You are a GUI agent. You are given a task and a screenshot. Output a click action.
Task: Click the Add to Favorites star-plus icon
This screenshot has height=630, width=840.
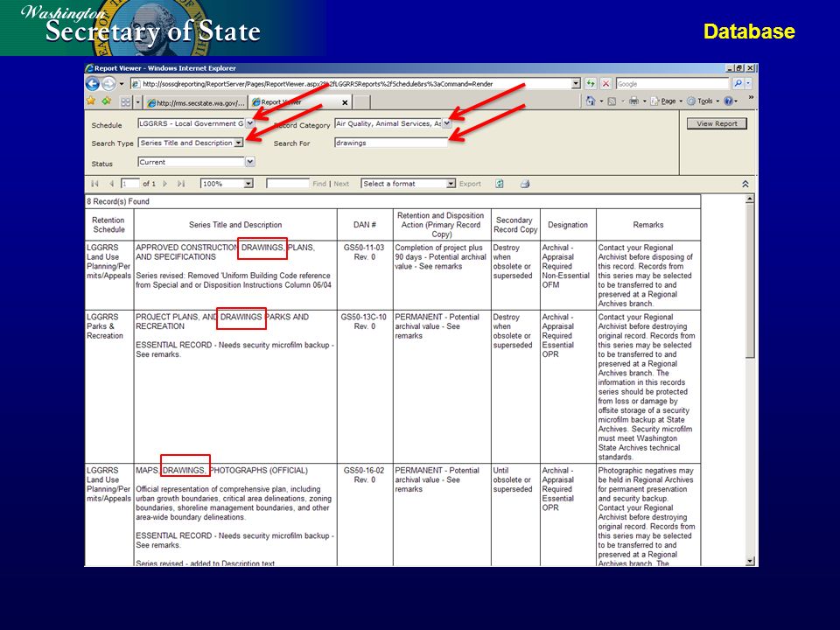click(x=106, y=101)
